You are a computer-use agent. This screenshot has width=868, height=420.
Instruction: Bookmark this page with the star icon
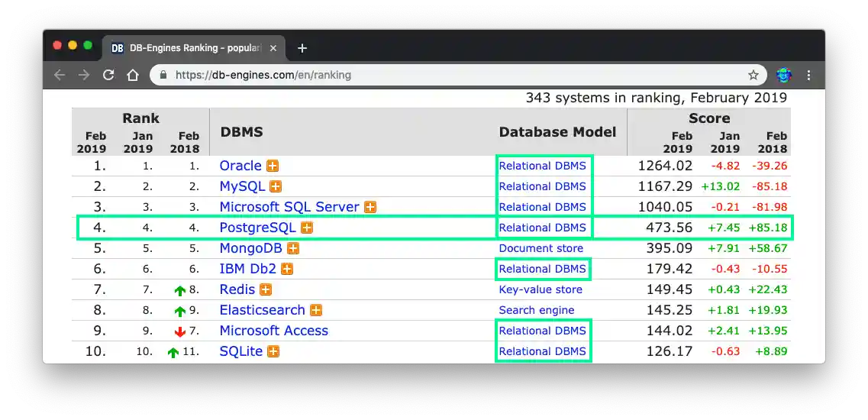click(753, 75)
